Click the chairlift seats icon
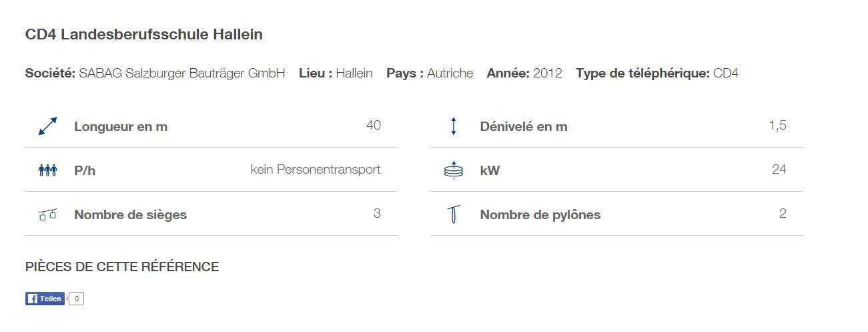Image resolution: width=868 pixels, height=332 pixels. coord(47,214)
